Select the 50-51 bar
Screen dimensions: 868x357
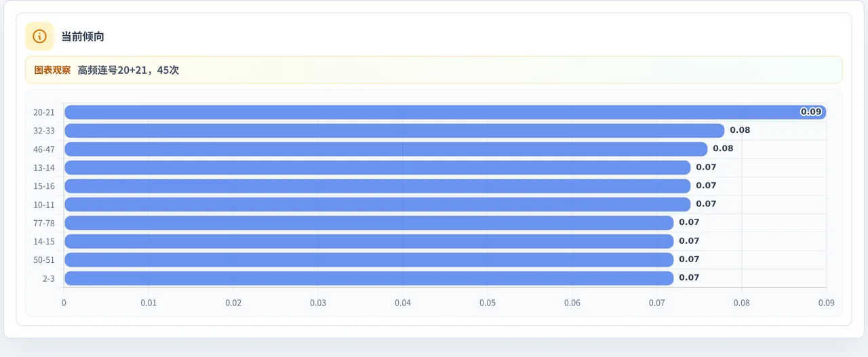point(369,259)
